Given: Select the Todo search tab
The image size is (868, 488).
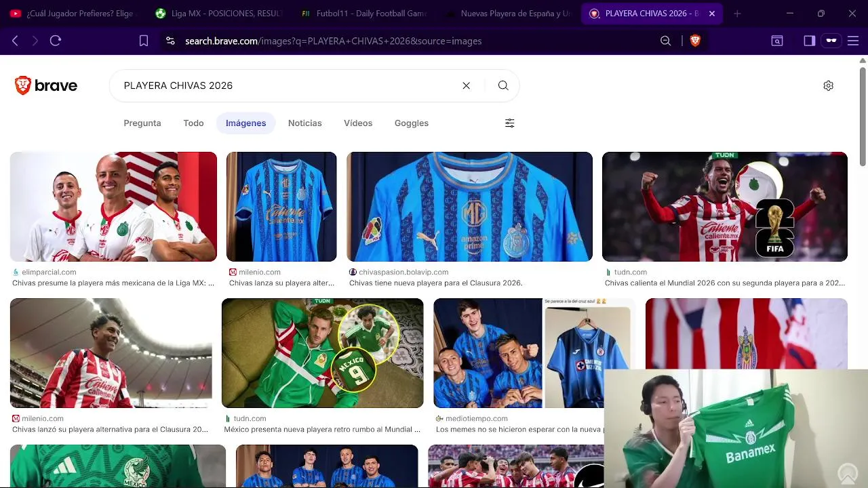Looking at the screenshot, I should [x=193, y=123].
